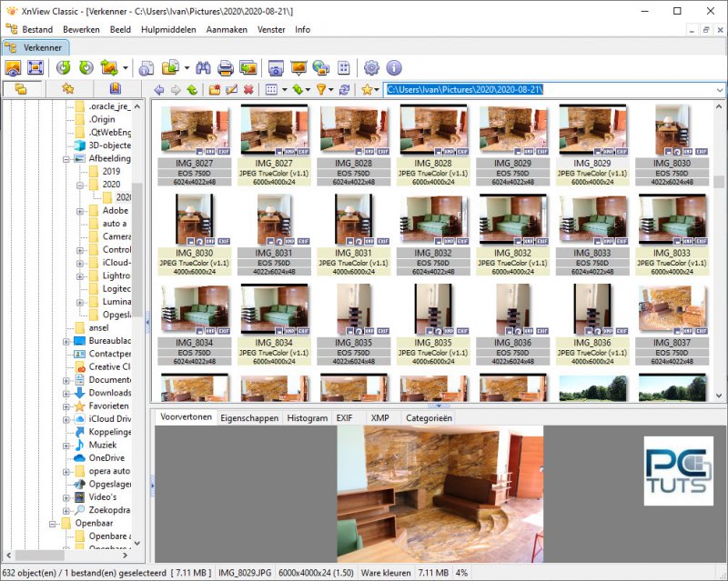
Task: Click the full screen view icon
Action: pos(35,67)
